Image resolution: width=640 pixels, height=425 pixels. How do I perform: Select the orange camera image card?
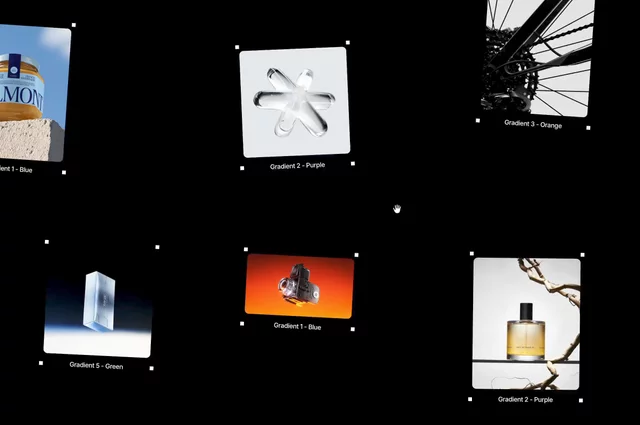pyautogui.click(x=299, y=286)
